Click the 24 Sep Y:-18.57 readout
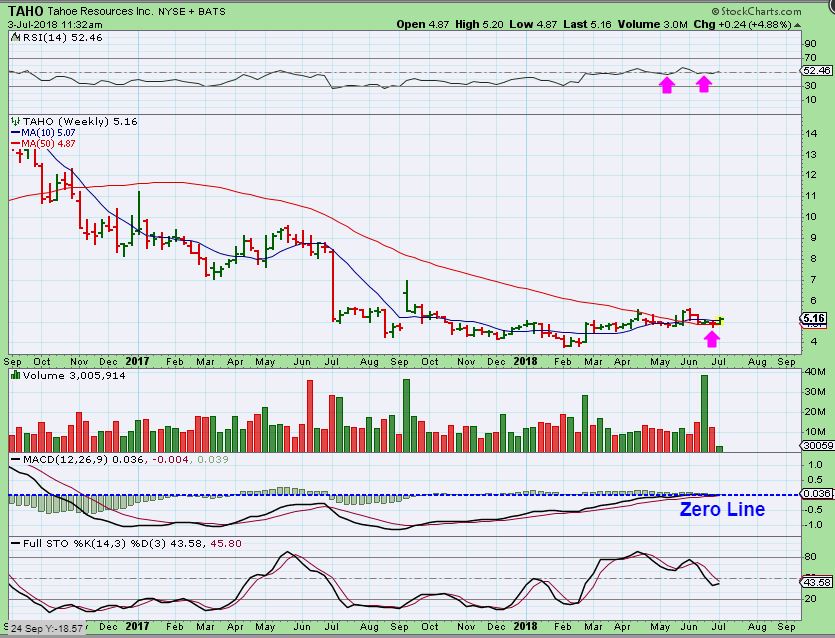835x638 pixels. point(46,628)
